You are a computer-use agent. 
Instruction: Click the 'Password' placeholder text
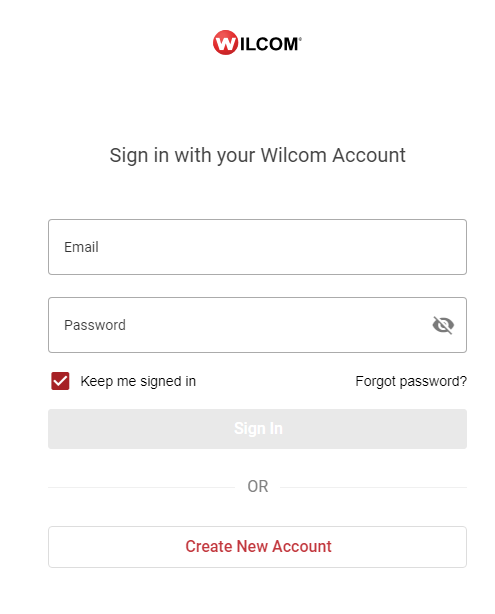95,325
